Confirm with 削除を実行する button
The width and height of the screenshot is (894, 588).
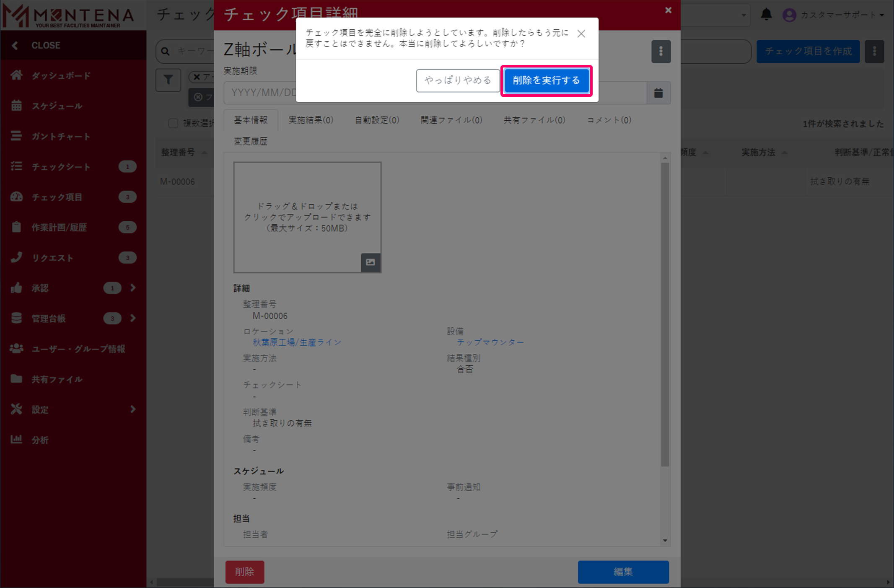[546, 80]
